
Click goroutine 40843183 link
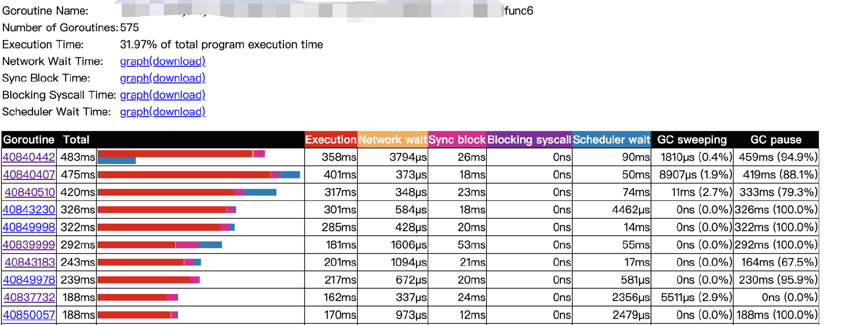click(30, 262)
